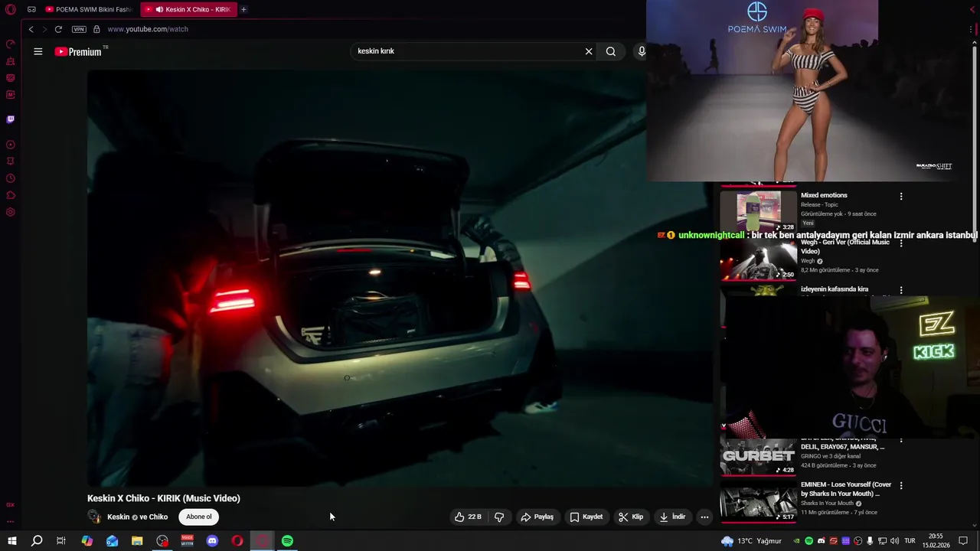Open the notification center icon
The width and height of the screenshot is (980, 551).
tap(963, 541)
